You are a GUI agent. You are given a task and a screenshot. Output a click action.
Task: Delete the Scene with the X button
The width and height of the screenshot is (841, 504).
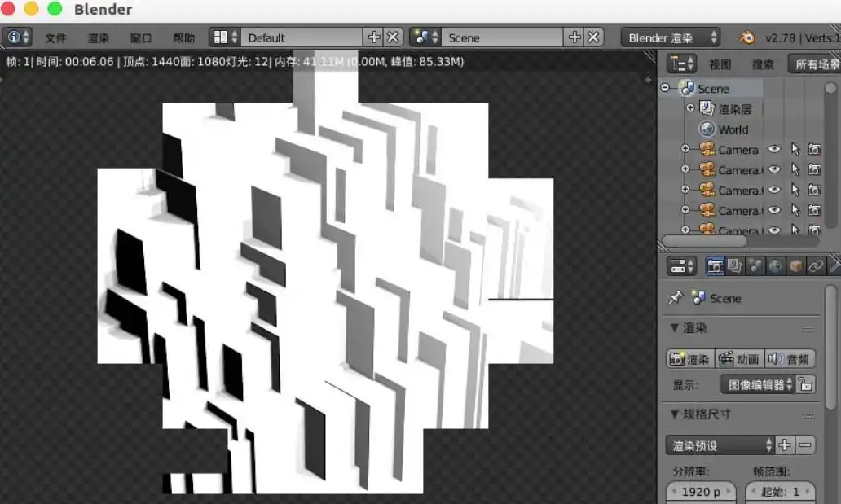tap(593, 37)
